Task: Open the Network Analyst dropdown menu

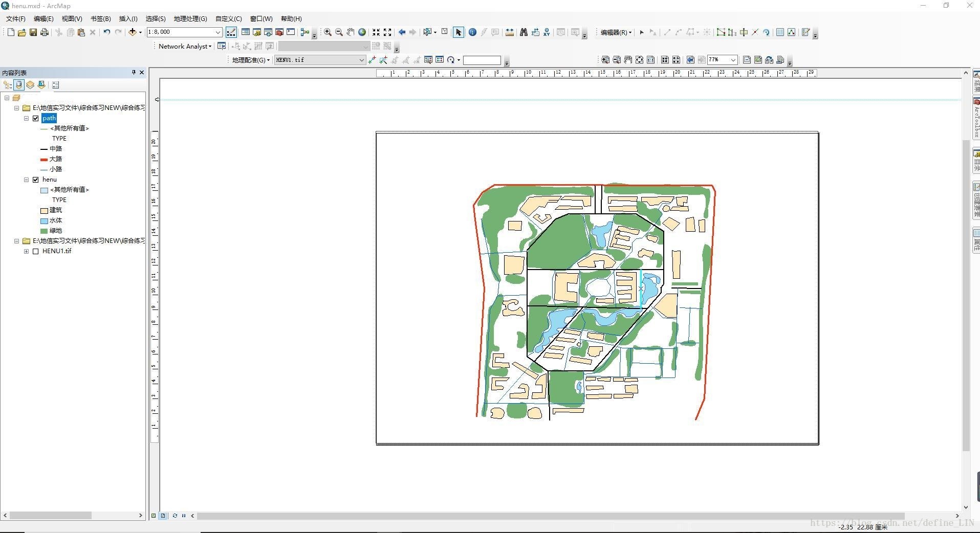Action: pos(185,46)
